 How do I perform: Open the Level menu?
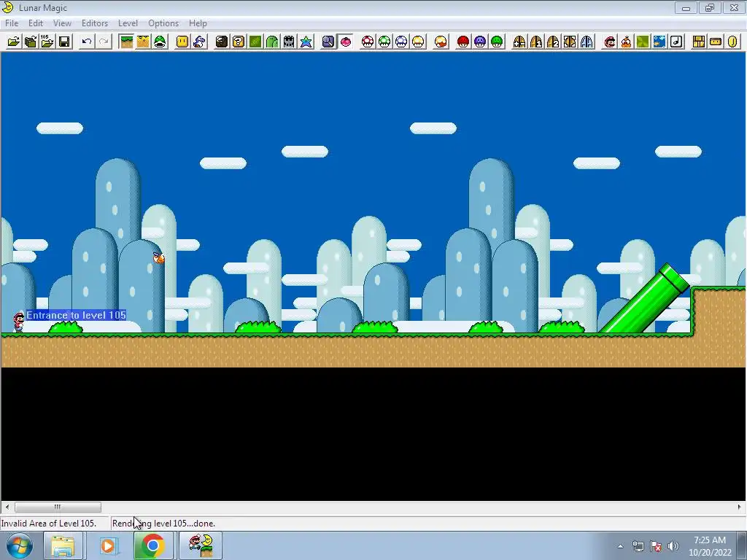click(128, 23)
